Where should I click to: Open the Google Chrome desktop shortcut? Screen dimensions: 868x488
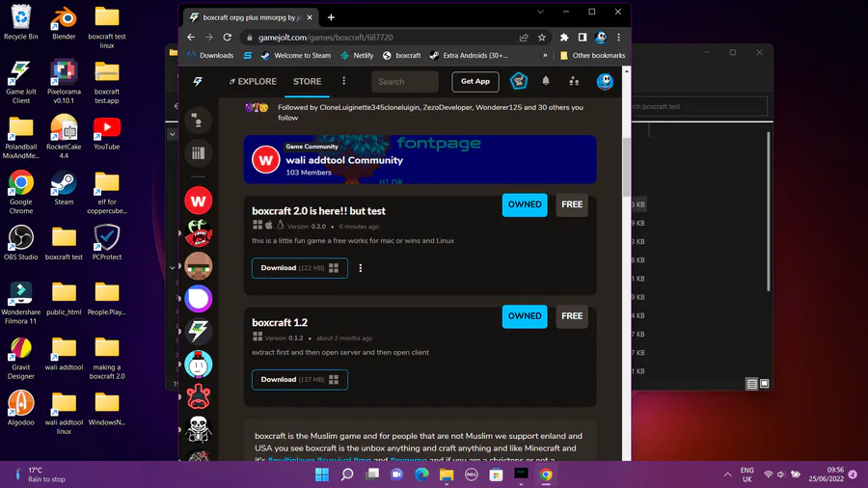pyautogui.click(x=21, y=192)
